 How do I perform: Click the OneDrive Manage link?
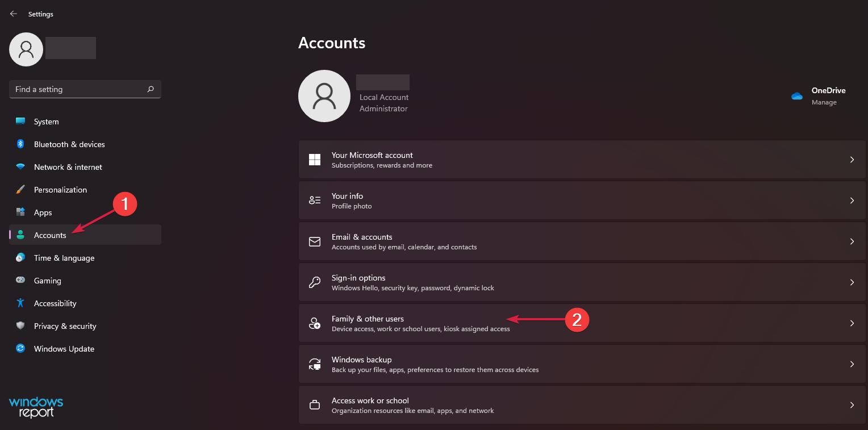pyautogui.click(x=824, y=102)
